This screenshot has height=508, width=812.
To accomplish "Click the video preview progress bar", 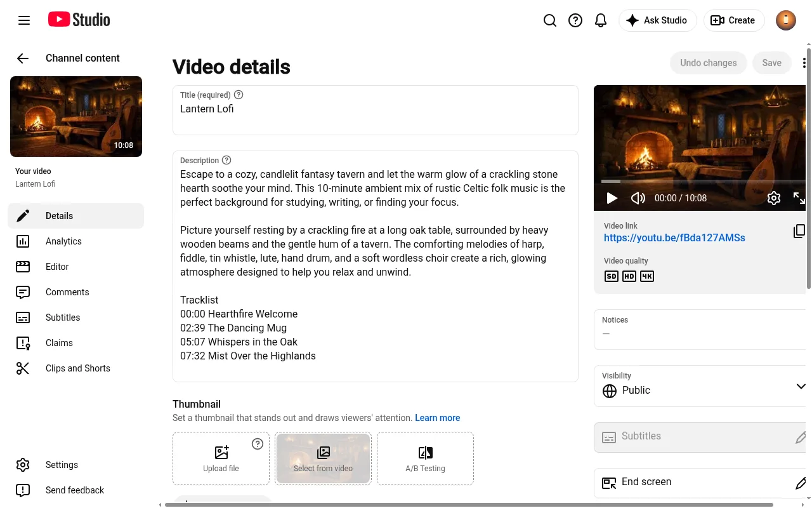I will click(x=703, y=182).
